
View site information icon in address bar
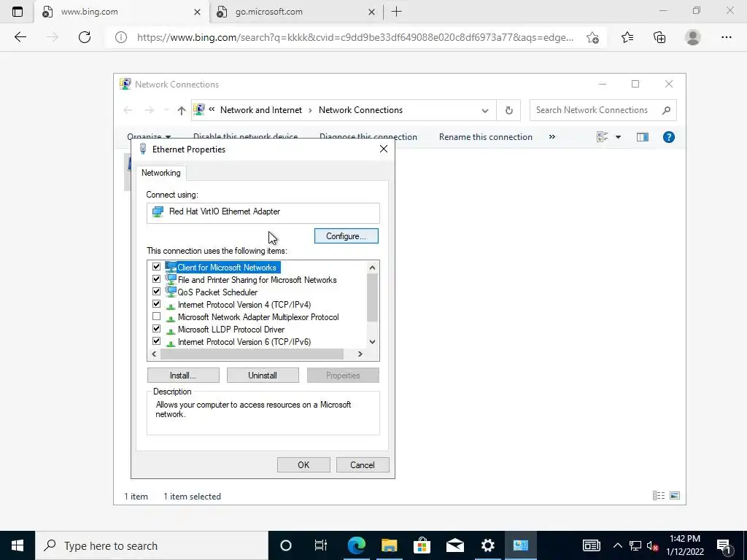click(121, 37)
